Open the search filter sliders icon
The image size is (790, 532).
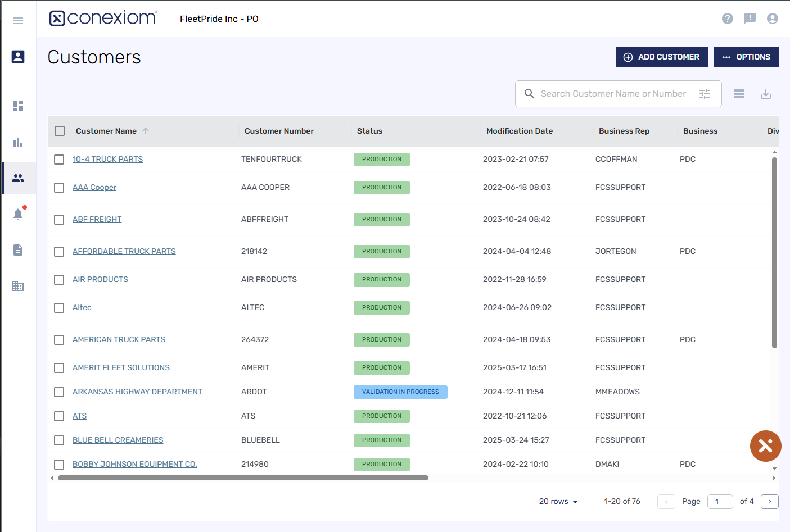(705, 94)
